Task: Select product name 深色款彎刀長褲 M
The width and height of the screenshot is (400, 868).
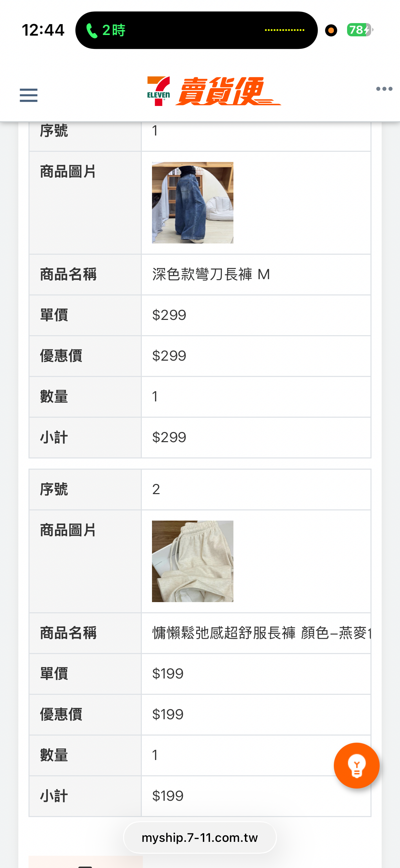Action: point(211,274)
